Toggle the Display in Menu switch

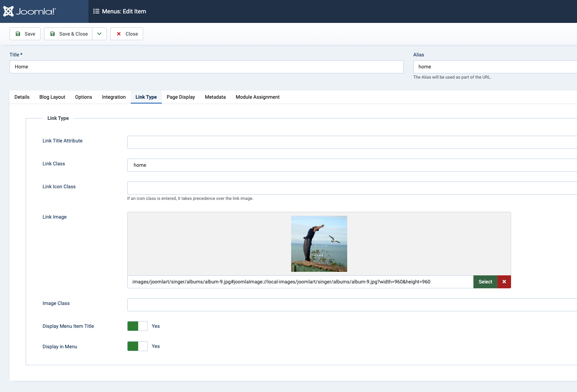click(137, 346)
